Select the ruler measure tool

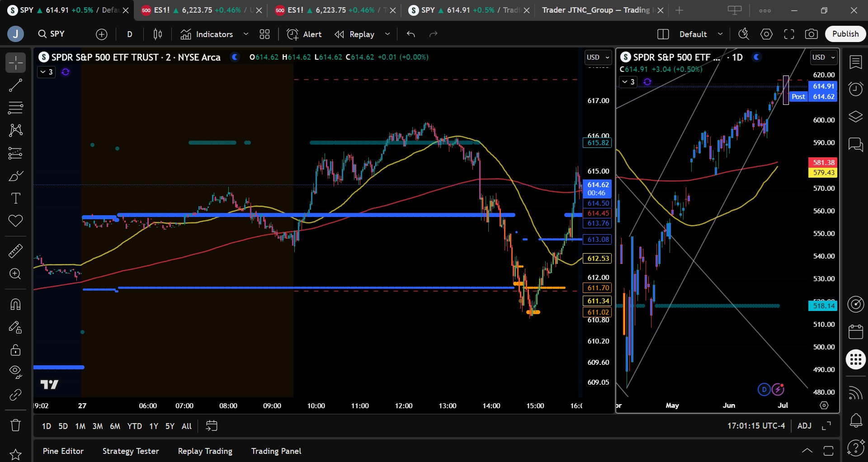[x=15, y=251]
